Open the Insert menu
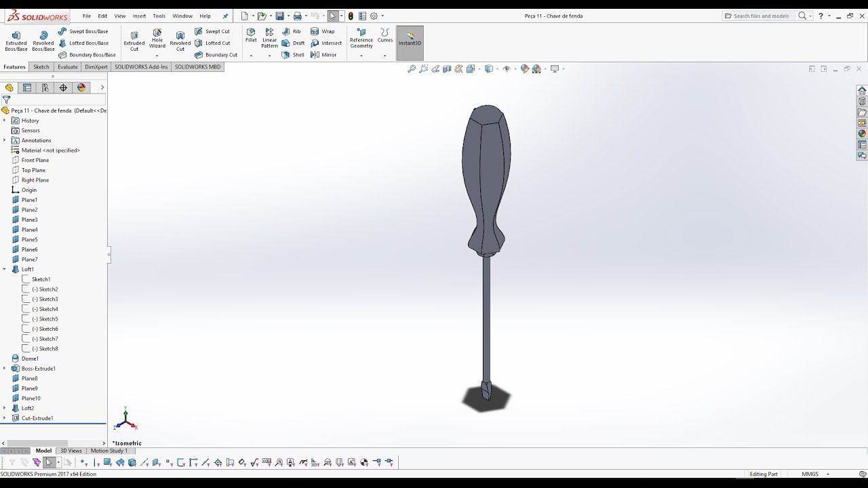 tap(139, 16)
